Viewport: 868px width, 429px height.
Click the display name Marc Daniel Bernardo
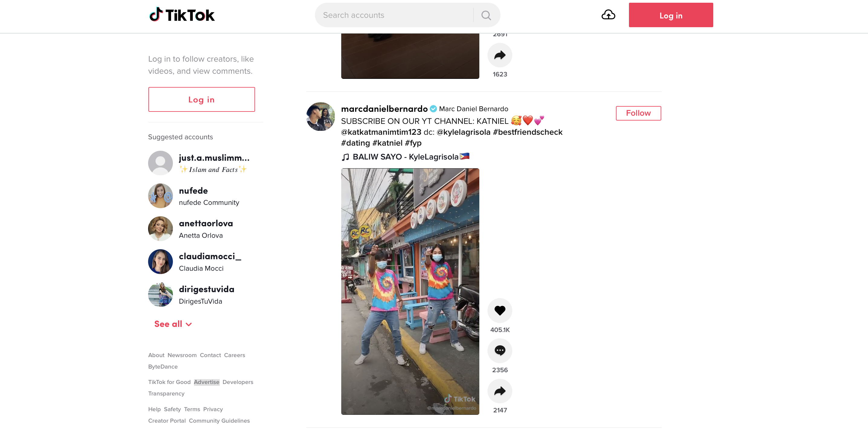pyautogui.click(x=473, y=109)
